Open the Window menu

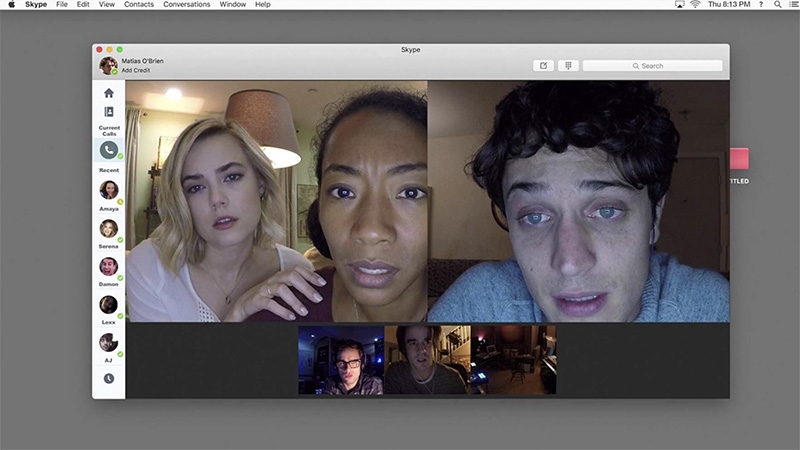233,4
